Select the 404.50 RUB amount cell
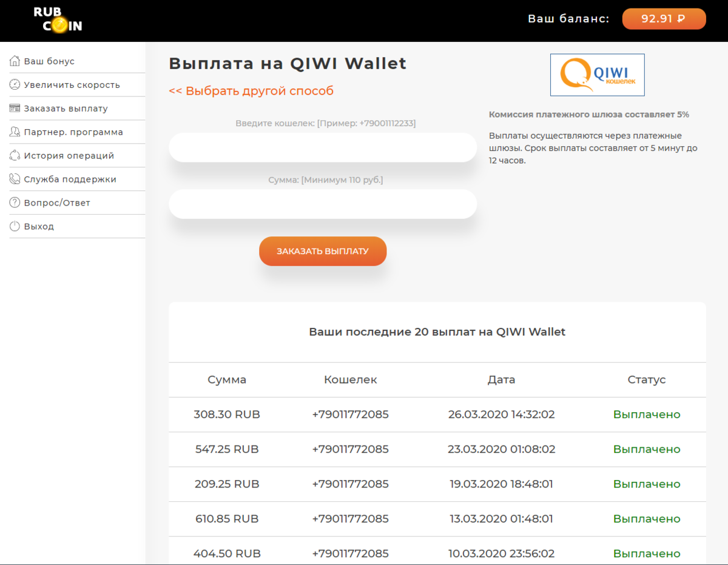This screenshot has width=728, height=565. click(227, 553)
